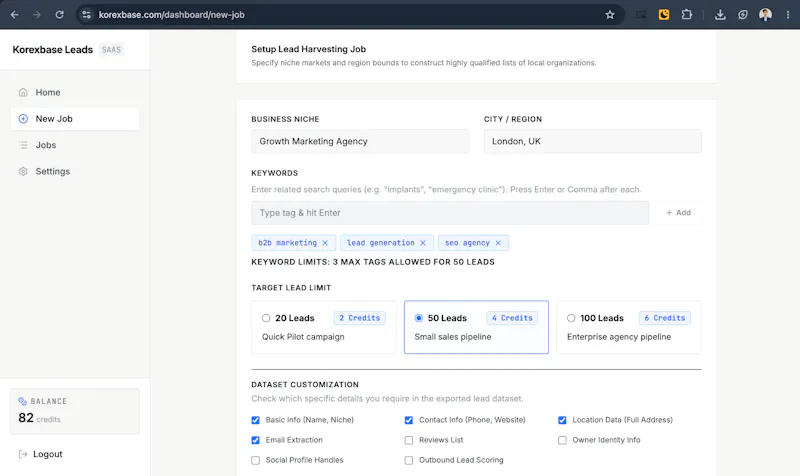800x476 pixels.
Task: Enable Reviews List checkbox
Action: [409, 440]
